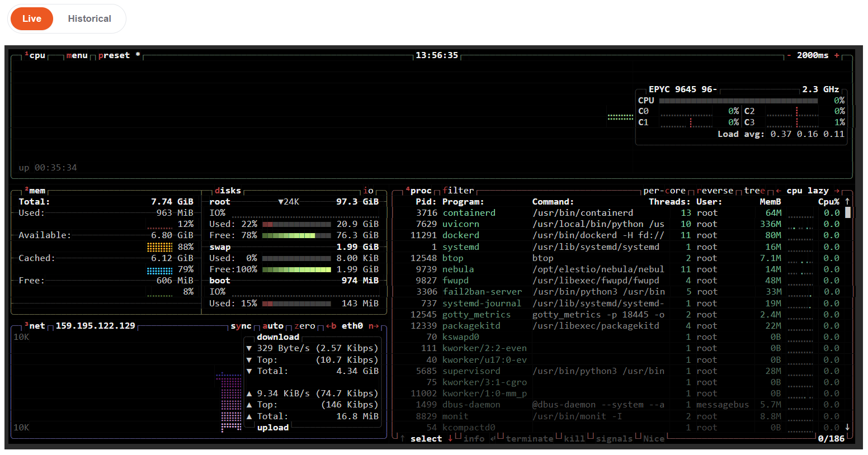The width and height of the screenshot is (868, 455).
Task: Click the root disk free bar
Action: click(296, 235)
